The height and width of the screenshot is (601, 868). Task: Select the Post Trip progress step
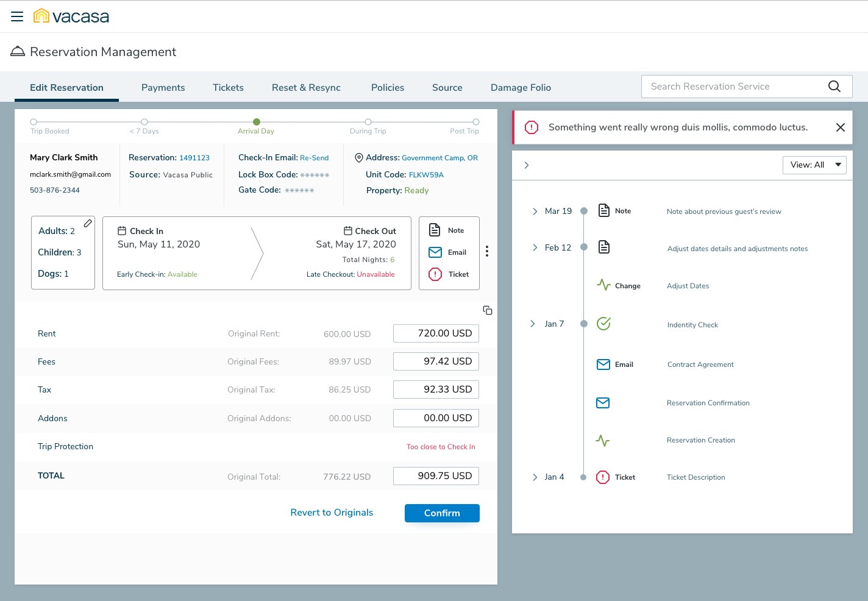tap(476, 122)
